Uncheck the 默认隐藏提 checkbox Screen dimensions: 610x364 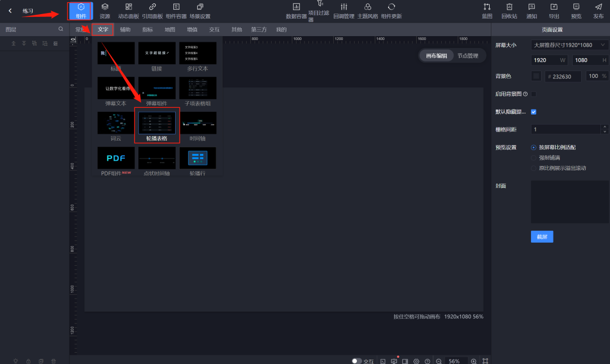[534, 112]
